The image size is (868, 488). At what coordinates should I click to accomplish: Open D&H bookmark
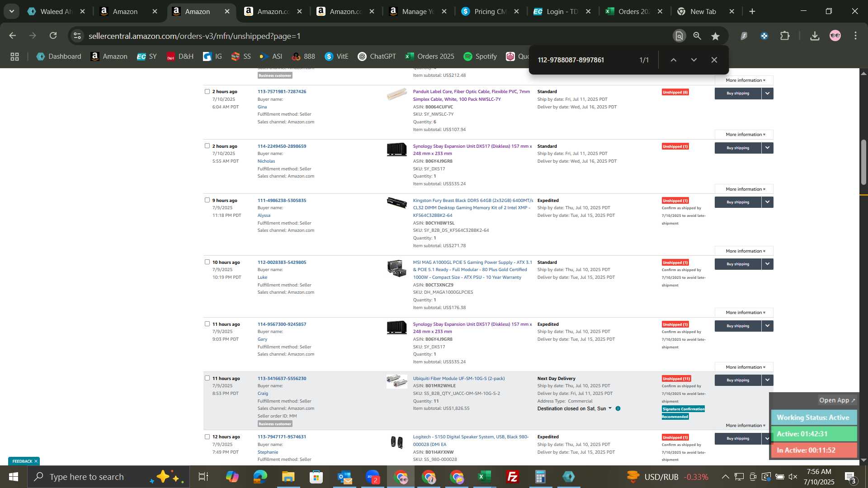180,56
